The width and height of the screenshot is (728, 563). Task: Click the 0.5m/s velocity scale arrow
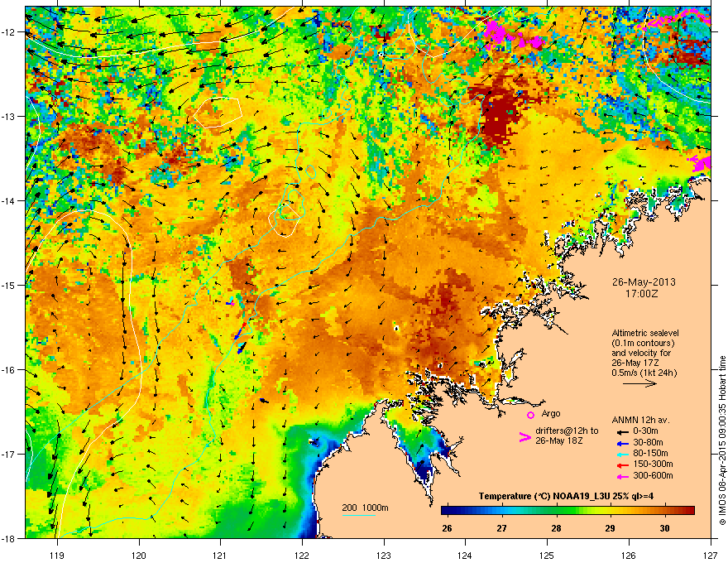coord(639,383)
